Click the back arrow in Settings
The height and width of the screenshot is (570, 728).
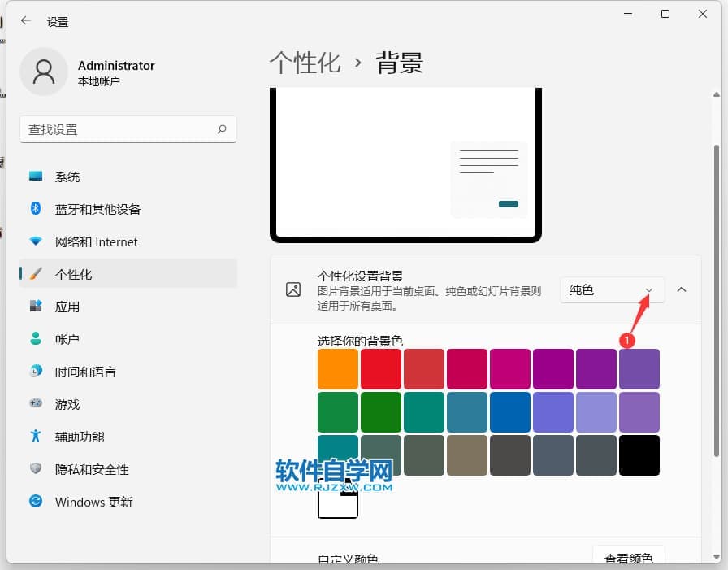pyautogui.click(x=26, y=21)
